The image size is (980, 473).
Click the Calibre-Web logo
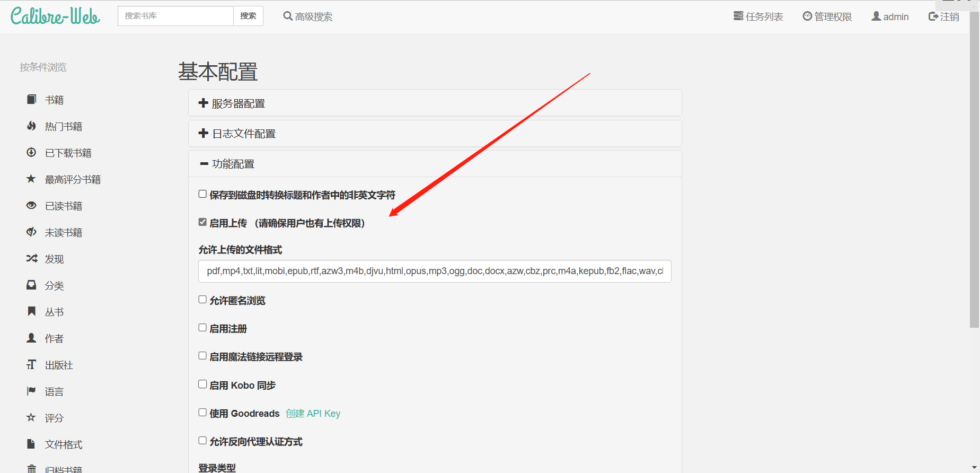click(x=55, y=16)
